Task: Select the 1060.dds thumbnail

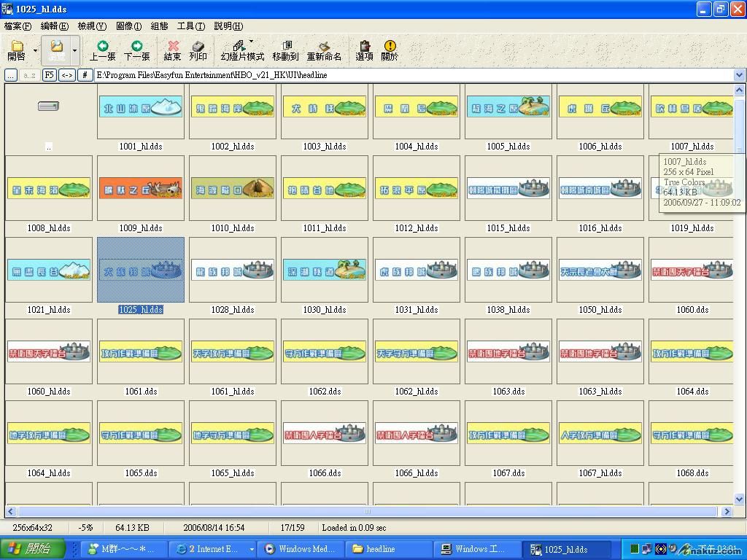Action: (692, 270)
